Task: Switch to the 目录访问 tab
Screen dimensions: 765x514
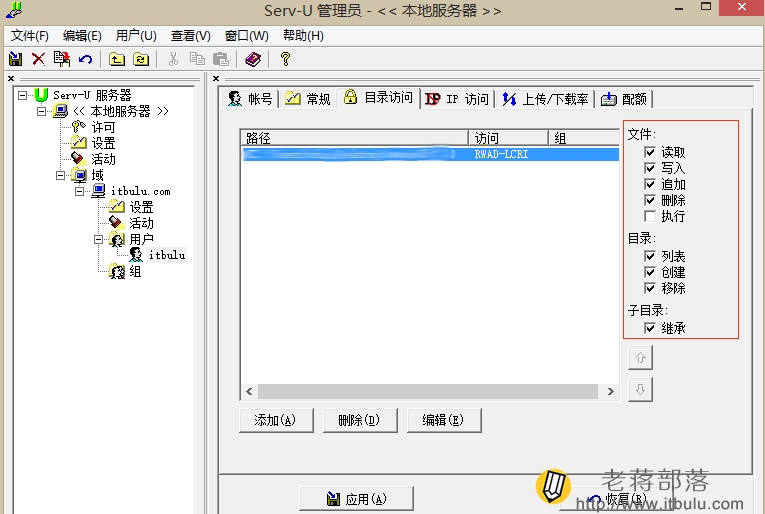Action: 378,98
